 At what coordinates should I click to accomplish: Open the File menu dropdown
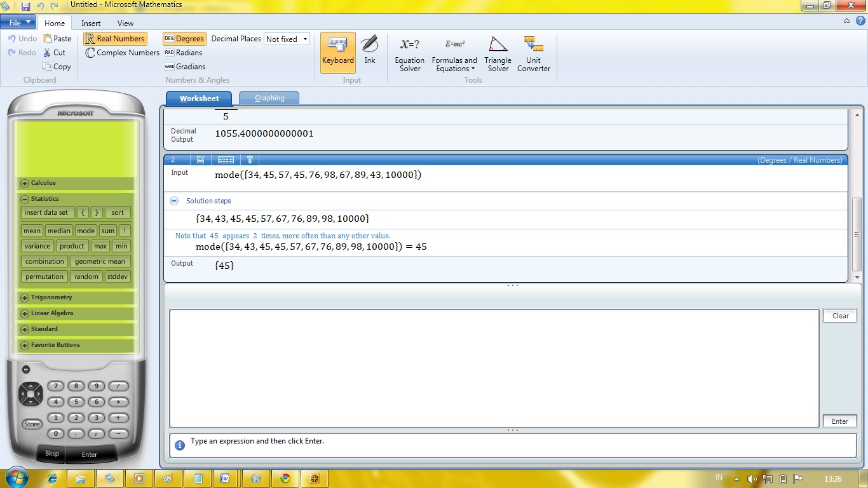click(19, 22)
